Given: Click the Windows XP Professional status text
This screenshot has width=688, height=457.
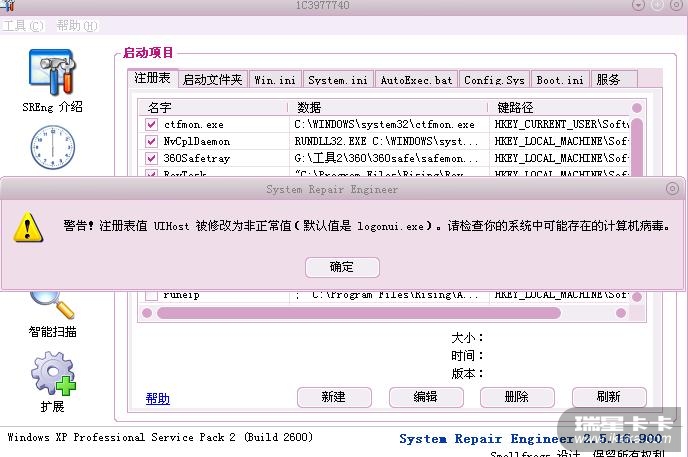Looking at the screenshot, I should (x=160, y=437).
